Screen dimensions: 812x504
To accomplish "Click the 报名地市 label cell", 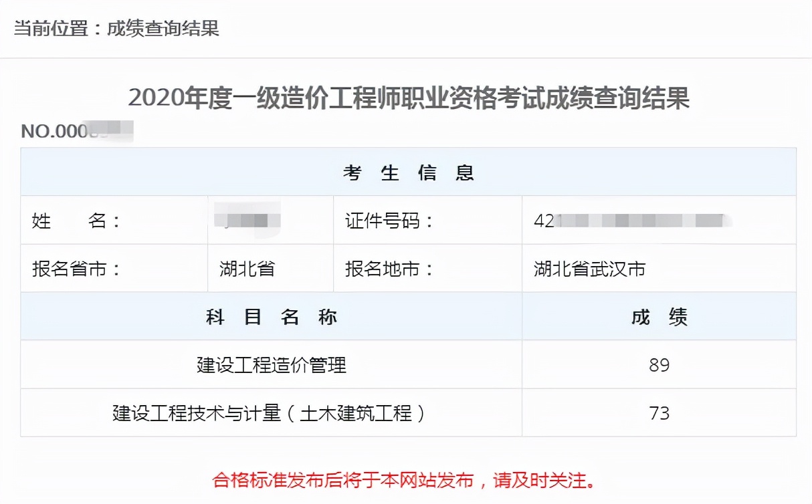I will click(389, 269).
